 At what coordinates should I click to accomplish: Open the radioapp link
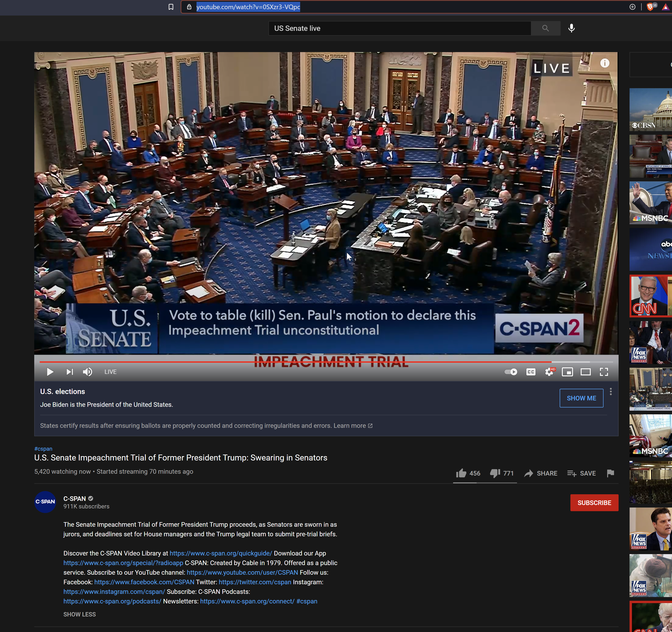(x=123, y=563)
